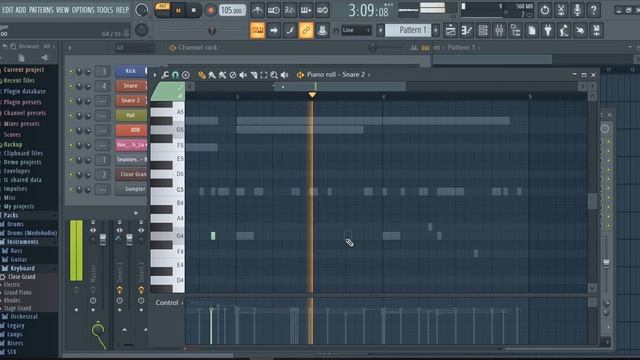This screenshot has width=640, height=360.
Task: Toggle typing keyboard to piano icon
Action: [258, 30]
